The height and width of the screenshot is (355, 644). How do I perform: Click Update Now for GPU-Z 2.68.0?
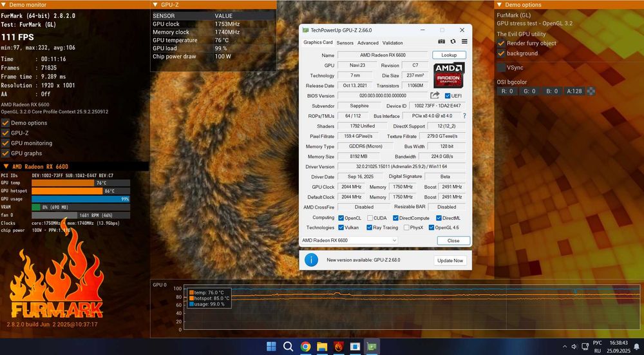[x=450, y=260]
